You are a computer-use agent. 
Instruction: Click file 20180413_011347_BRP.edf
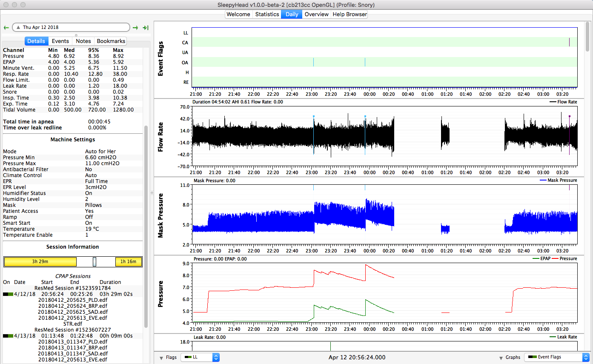pos(72,348)
